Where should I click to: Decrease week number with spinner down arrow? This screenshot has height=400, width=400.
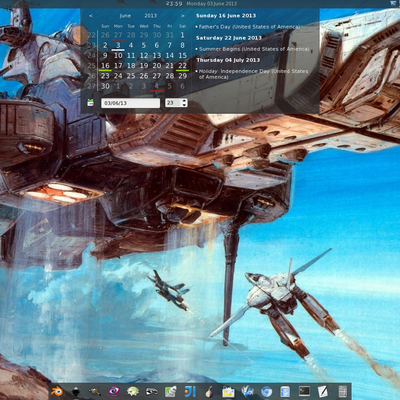184,105
